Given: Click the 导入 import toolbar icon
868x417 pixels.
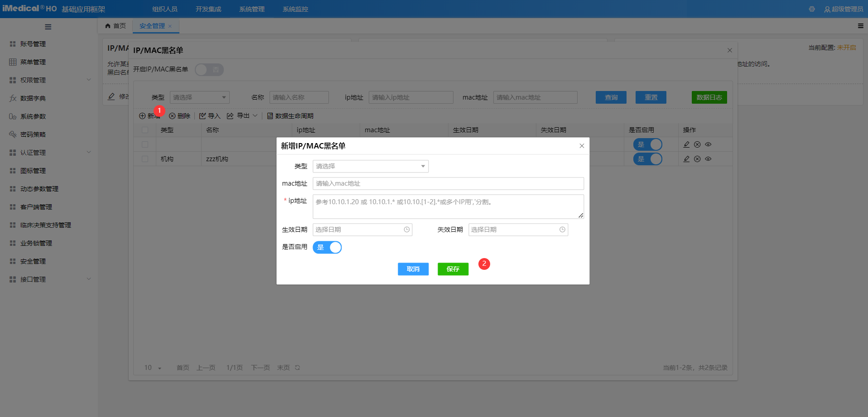Looking at the screenshot, I should [209, 115].
